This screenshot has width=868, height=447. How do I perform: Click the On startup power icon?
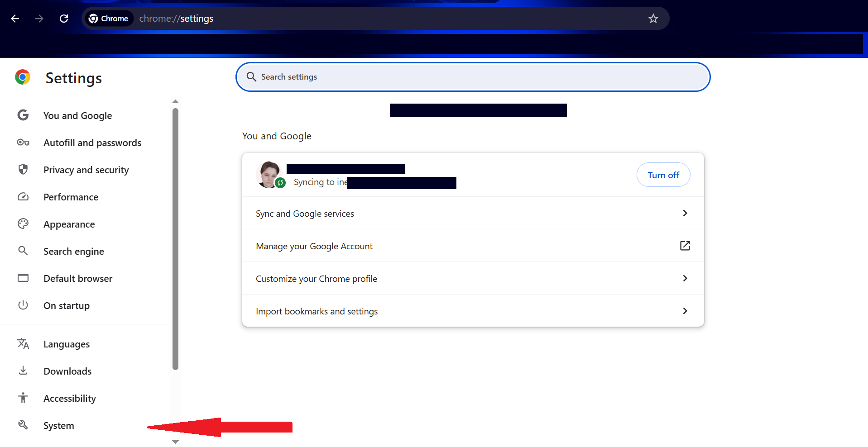[23, 305]
